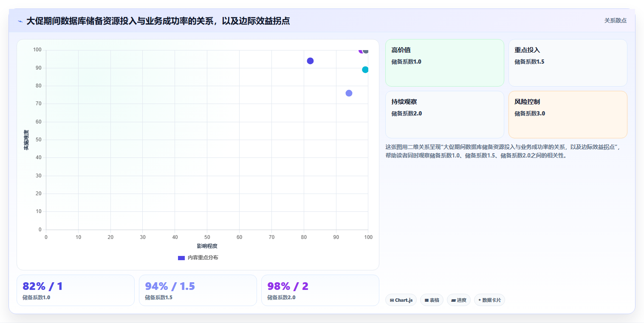Viewport: 644px width, 323px height.
Task: Click the 关系散点 label in header
Action: tap(615, 20)
